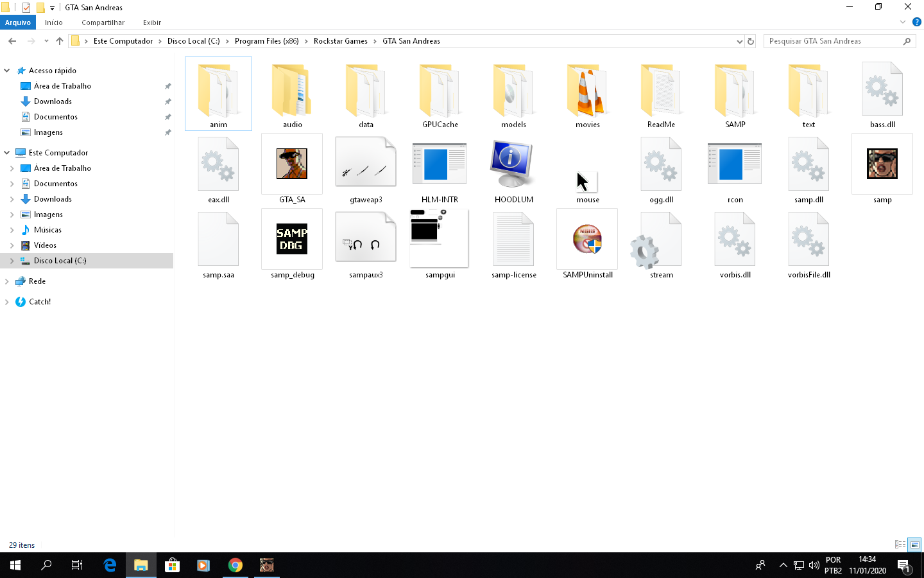This screenshot has height=578, width=924.
Task: Go back to the previous folder
Action: (x=12, y=41)
